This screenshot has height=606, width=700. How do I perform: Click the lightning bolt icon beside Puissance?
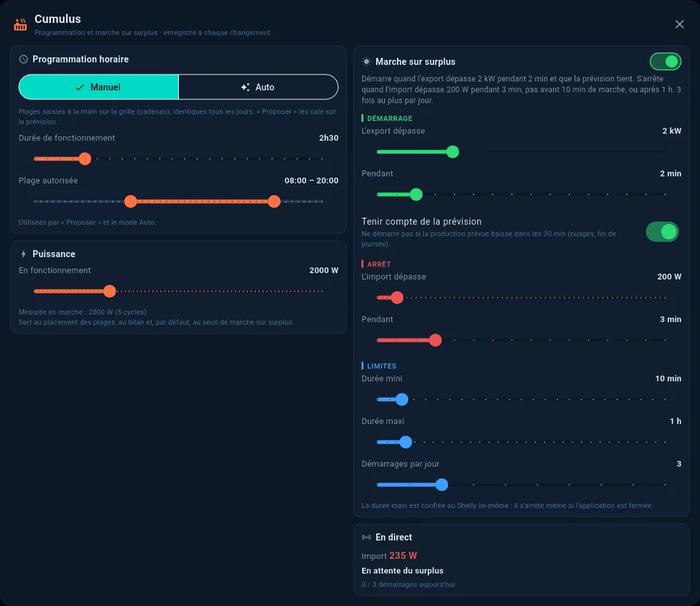click(x=24, y=254)
